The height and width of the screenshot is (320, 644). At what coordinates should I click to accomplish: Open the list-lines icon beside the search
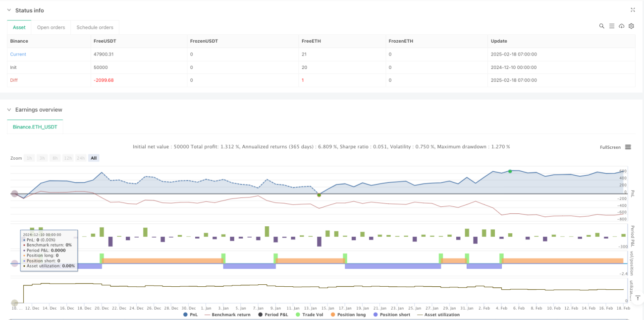click(x=611, y=26)
